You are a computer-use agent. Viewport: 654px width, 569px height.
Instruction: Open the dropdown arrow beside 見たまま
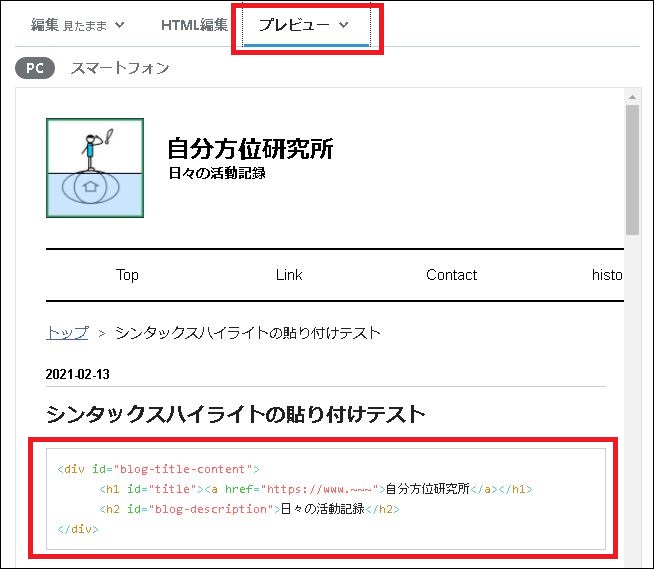pos(120,25)
